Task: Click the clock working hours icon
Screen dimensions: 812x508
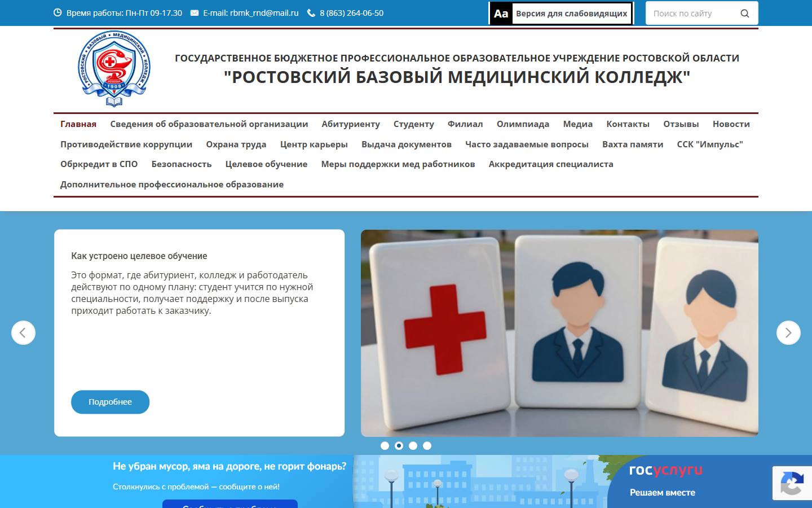Action: coord(58,13)
